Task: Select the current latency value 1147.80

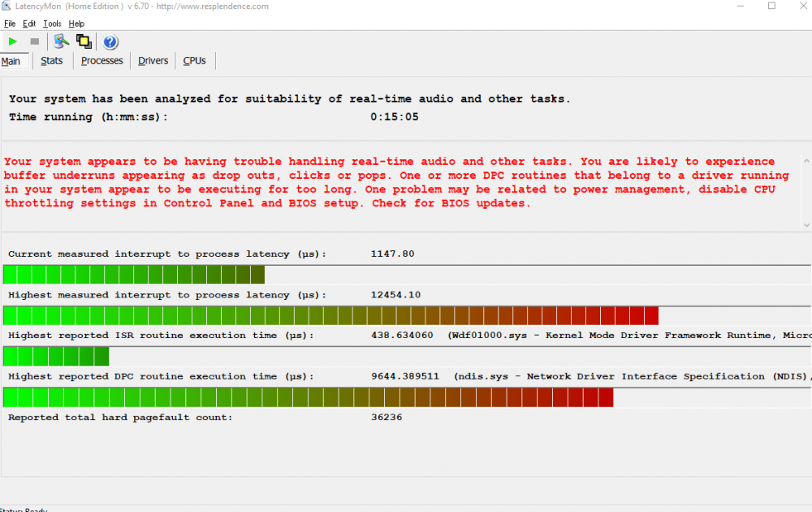Action: pyautogui.click(x=392, y=254)
